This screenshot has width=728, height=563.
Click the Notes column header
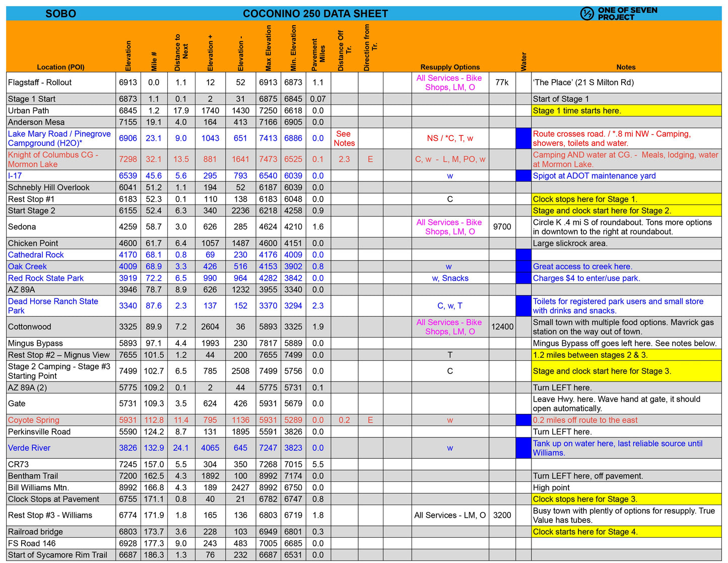click(x=626, y=67)
